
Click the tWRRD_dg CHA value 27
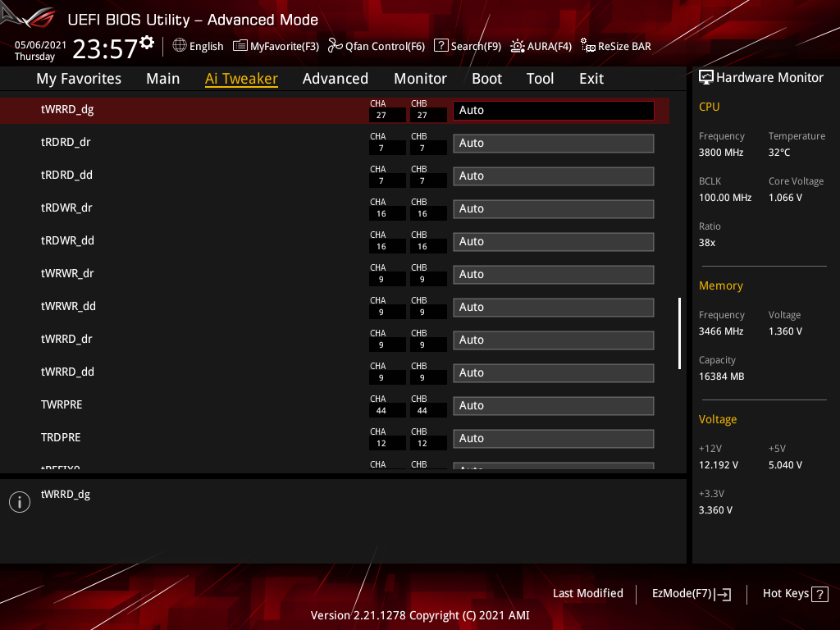coord(381,115)
